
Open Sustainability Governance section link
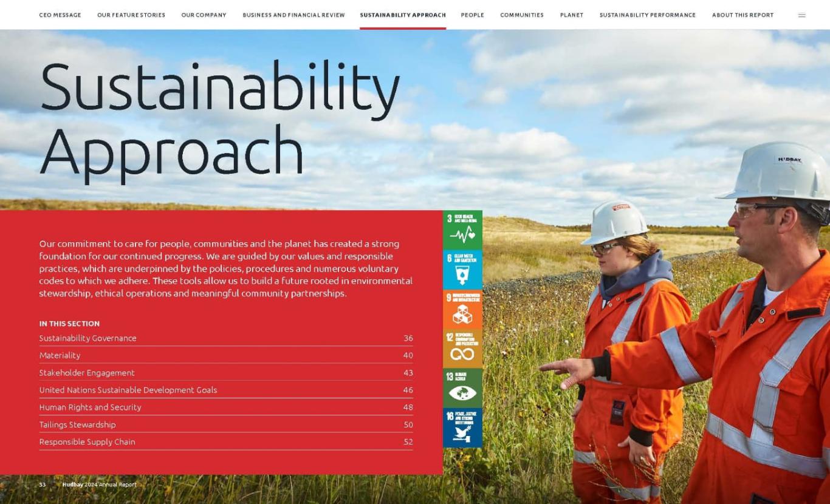(88, 338)
